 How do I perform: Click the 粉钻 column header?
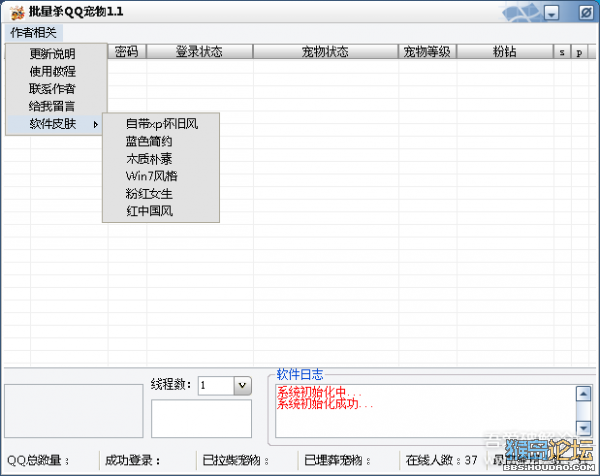(505, 52)
